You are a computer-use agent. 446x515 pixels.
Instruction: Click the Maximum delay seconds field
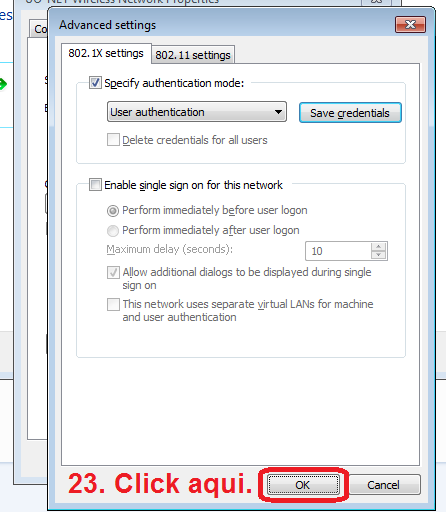point(338,251)
